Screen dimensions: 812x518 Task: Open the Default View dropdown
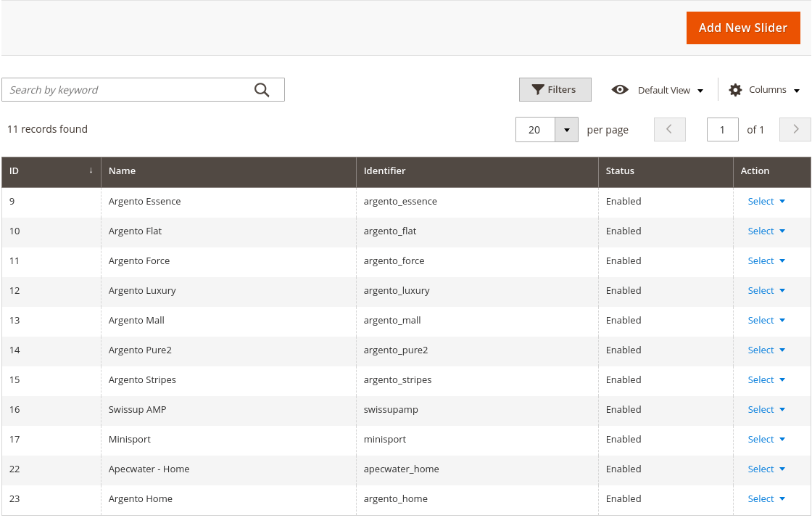[x=658, y=90]
